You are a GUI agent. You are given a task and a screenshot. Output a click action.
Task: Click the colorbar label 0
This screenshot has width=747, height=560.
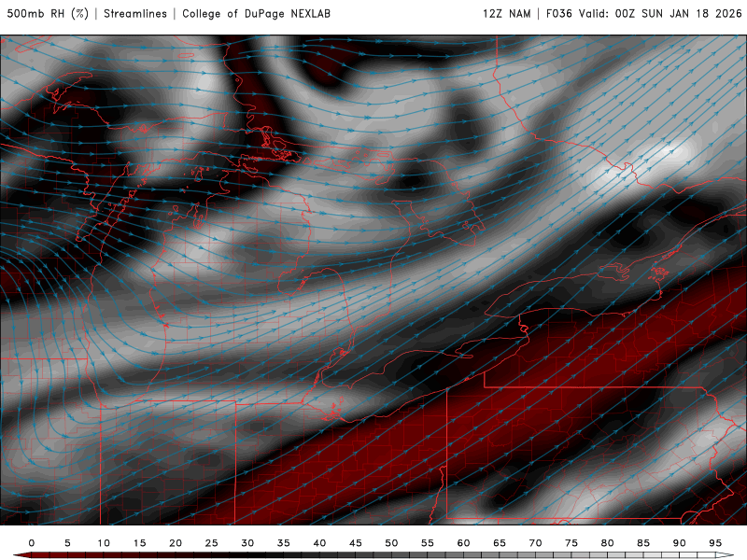tap(32, 543)
